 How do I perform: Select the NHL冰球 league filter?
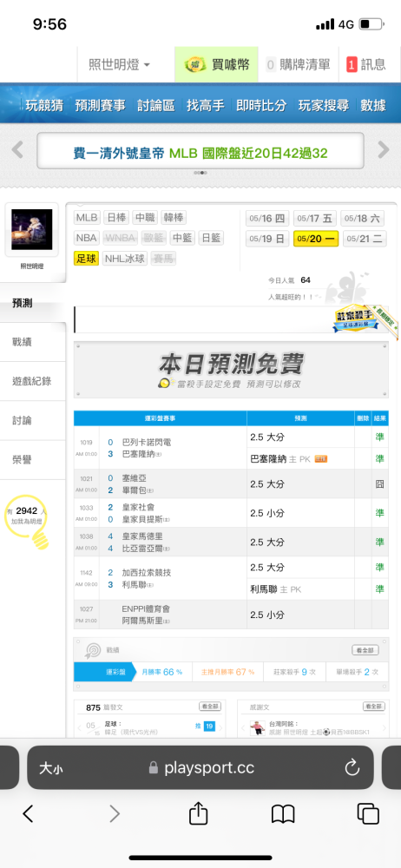click(125, 259)
